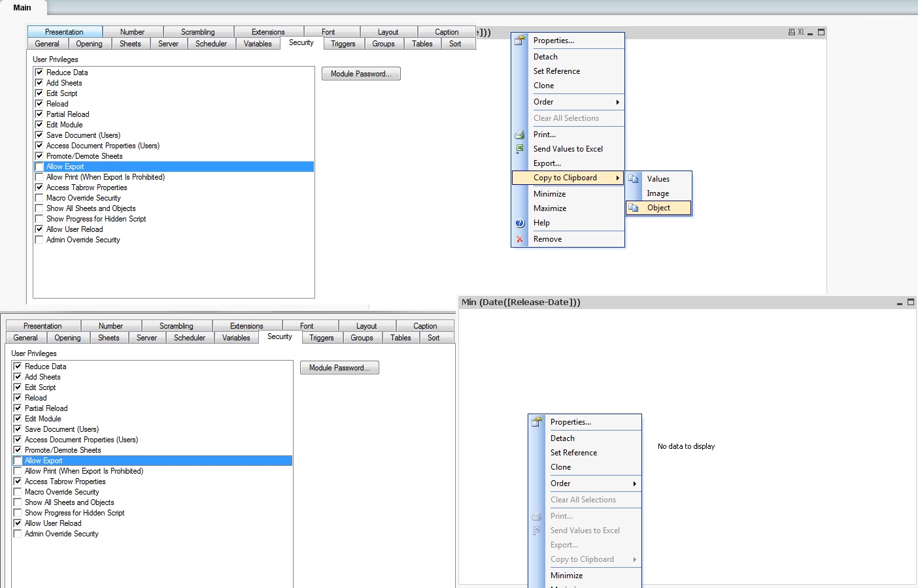Click the print icon in the top chart caption
918x588 pixels.
[791, 32]
